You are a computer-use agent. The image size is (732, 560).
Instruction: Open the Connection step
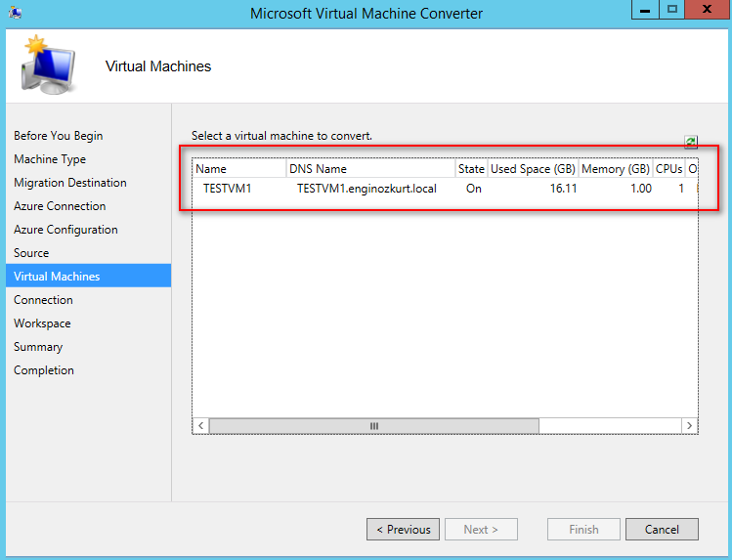pos(43,300)
